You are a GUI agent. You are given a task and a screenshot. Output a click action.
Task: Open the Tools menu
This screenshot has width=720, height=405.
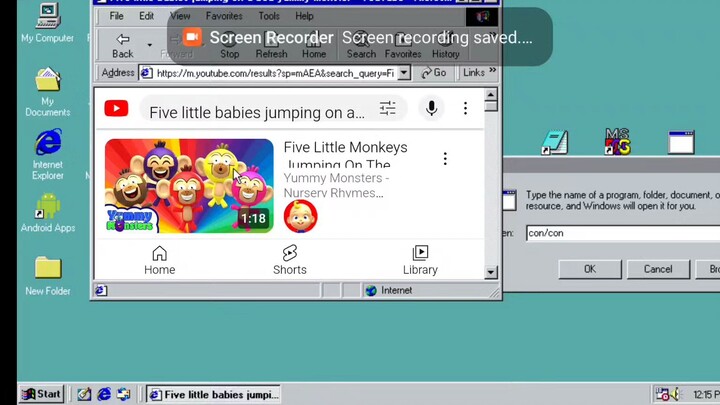point(269,16)
